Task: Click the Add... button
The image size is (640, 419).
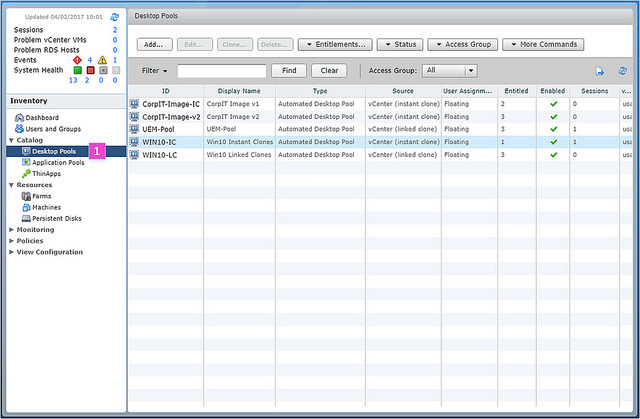Action: pyautogui.click(x=153, y=44)
